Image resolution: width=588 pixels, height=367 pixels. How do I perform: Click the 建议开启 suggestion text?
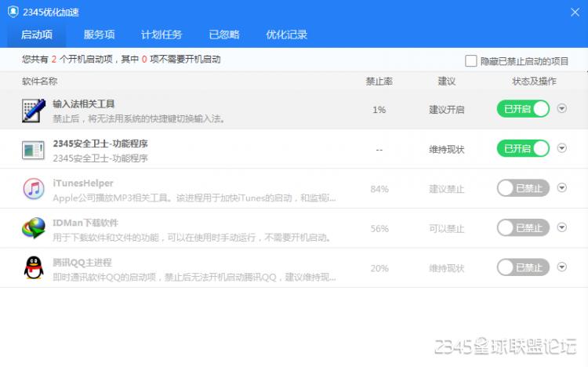[447, 110]
